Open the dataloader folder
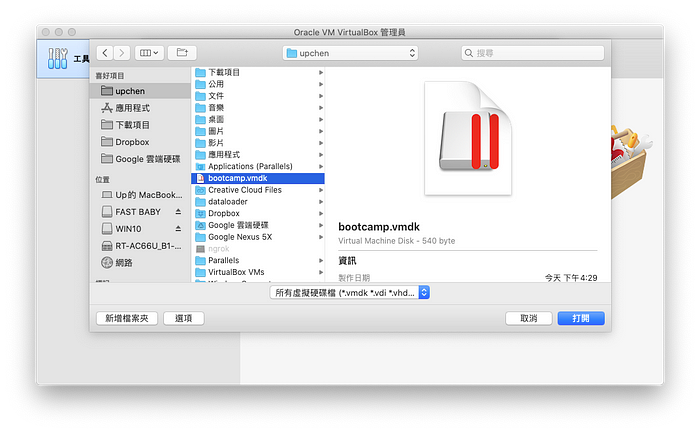Viewport: 700px width, 433px height. click(258, 202)
